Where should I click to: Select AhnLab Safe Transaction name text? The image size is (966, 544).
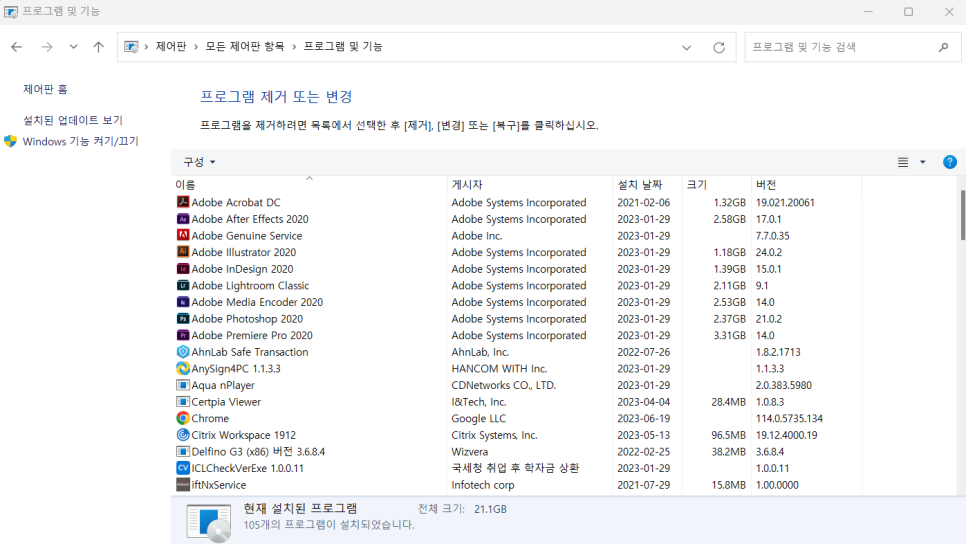point(250,352)
